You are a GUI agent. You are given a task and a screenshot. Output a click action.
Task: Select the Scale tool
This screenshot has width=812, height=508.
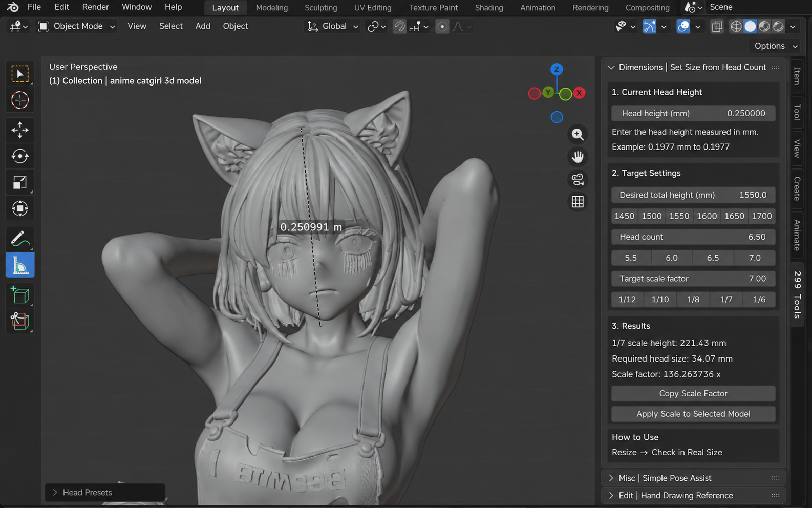[20, 182]
